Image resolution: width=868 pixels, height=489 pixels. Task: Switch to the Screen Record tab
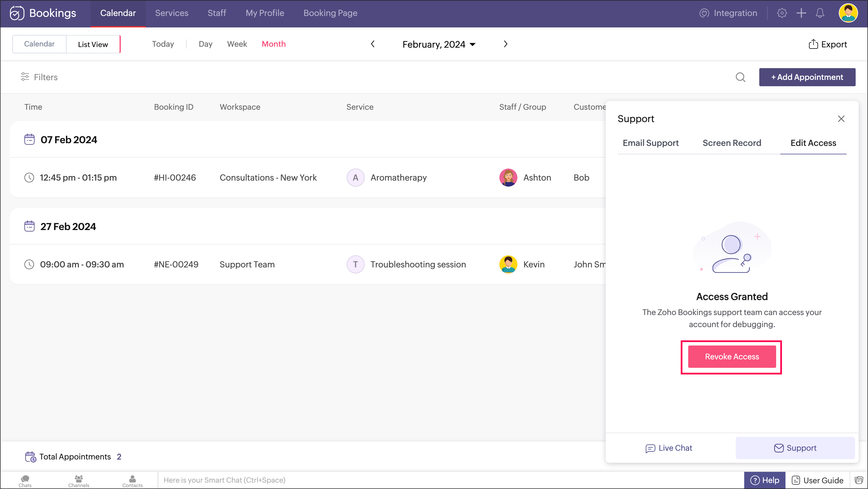[x=732, y=143]
